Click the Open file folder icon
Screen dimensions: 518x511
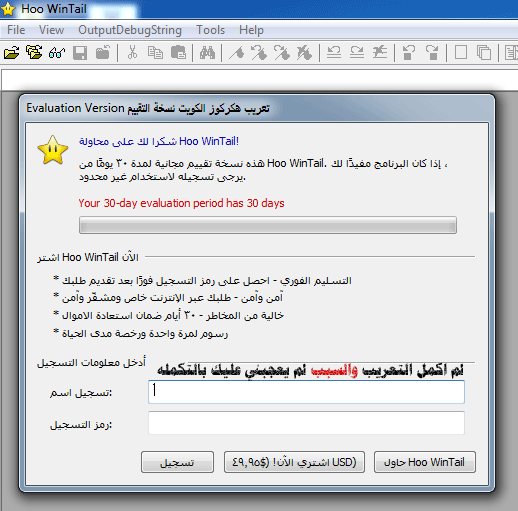click(11, 53)
